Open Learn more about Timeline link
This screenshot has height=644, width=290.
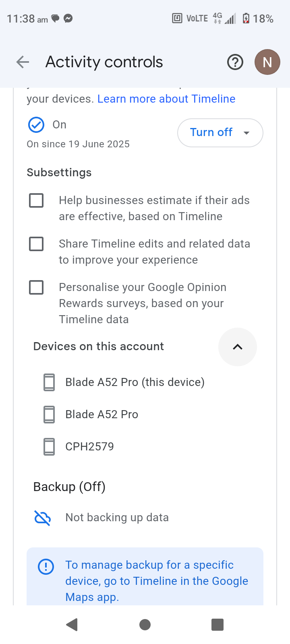(166, 99)
